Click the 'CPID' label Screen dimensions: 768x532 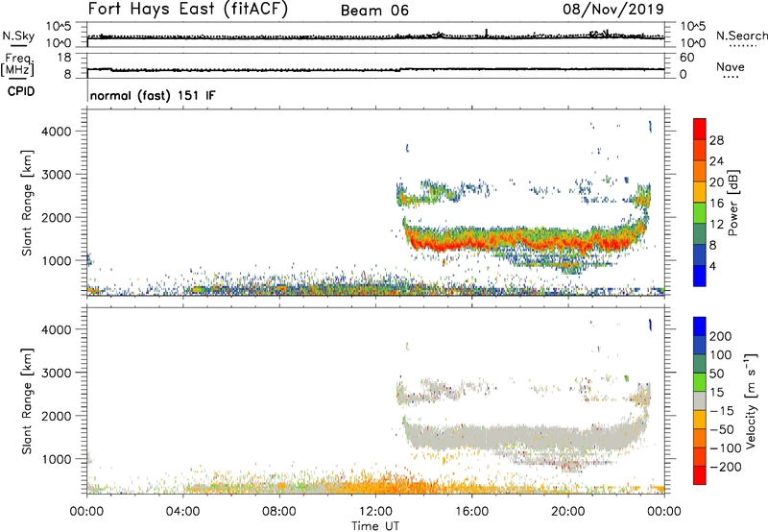point(21,91)
